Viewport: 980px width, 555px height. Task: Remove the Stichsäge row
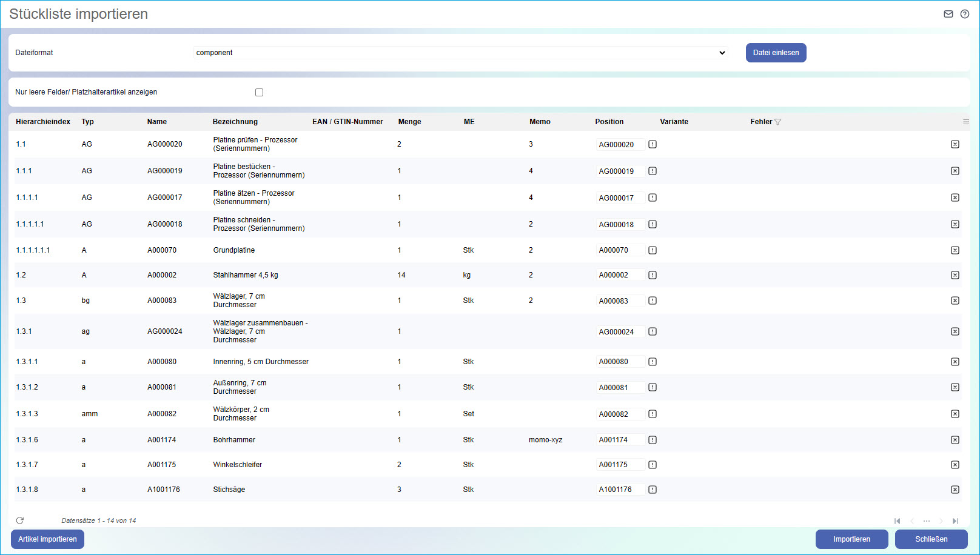(955, 490)
